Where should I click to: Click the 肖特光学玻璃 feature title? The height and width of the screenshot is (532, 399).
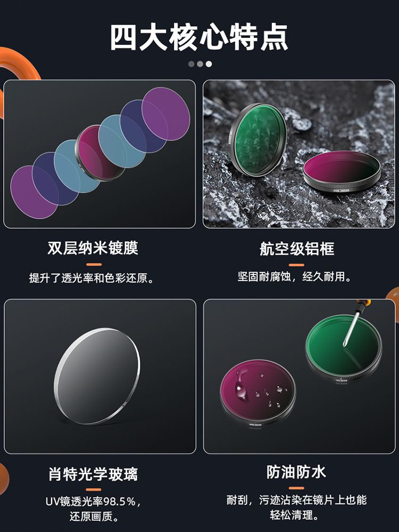click(x=93, y=473)
